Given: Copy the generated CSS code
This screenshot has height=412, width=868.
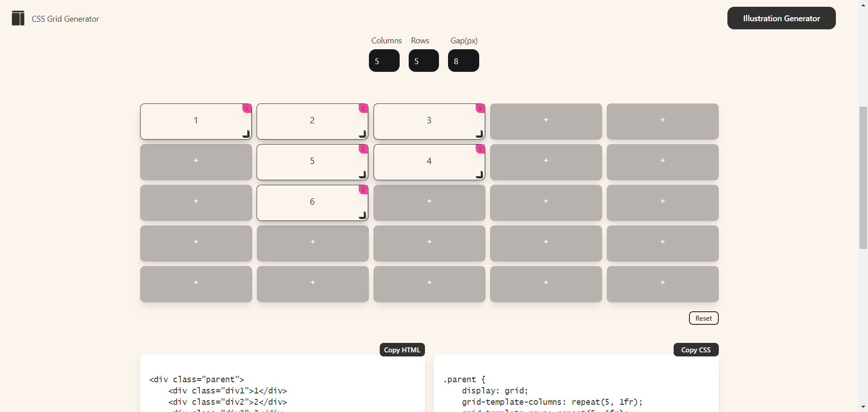Looking at the screenshot, I should click(696, 349).
